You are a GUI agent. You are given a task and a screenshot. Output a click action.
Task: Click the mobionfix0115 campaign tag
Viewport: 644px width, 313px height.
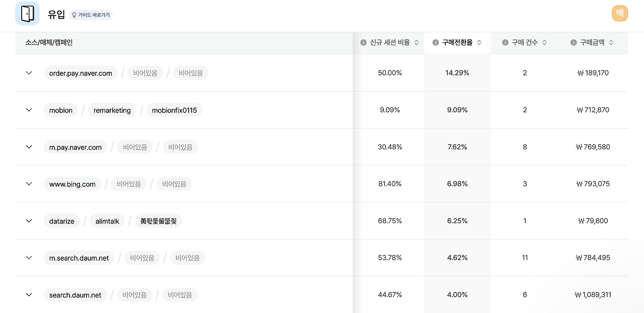(x=174, y=110)
